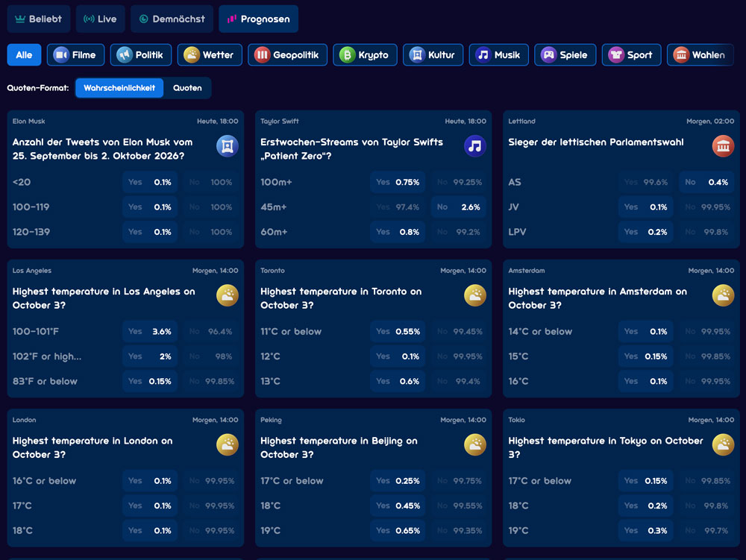
Task: Click the weather icon on Toronto card
Action: click(x=474, y=295)
